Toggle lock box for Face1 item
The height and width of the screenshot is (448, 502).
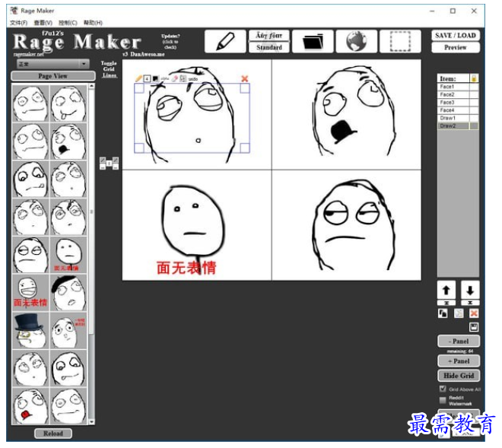pyautogui.click(x=474, y=87)
